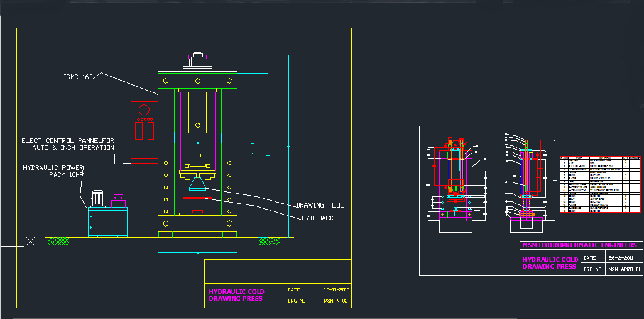This screenshot has width=644, height=319.
Task: Select the red hydraulic jack shape
Action: (x=197, y=204)
